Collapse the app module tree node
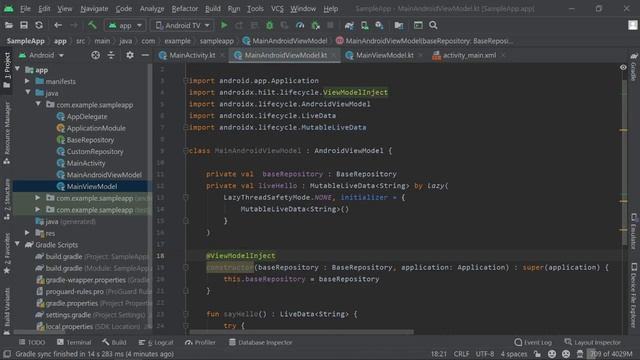 (18, 69)
